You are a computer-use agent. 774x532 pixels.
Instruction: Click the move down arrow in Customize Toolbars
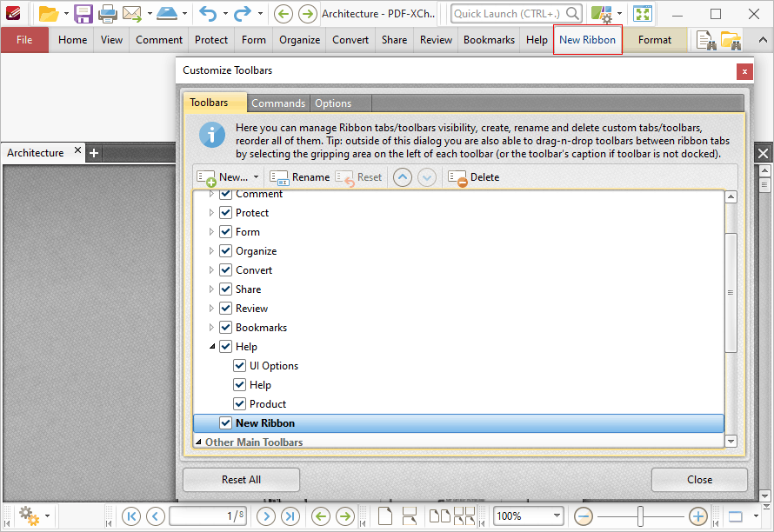click(x=427, y=177)
